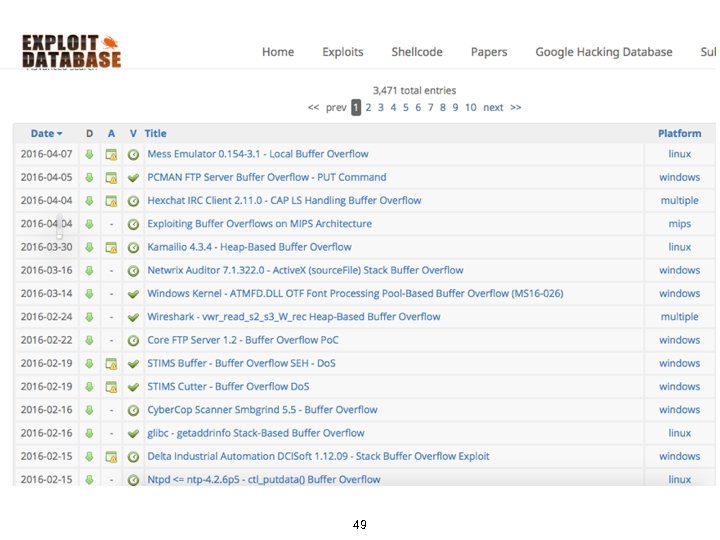Jump to last page with >> link

click(x=516, y=107)
